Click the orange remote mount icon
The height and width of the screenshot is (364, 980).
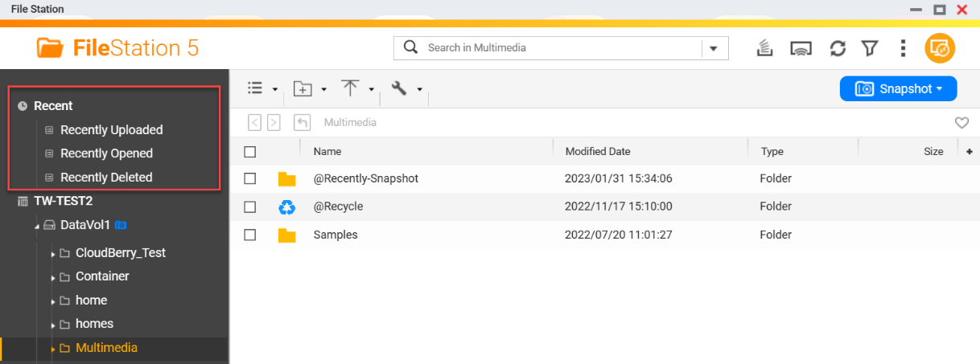coord(939,48)
